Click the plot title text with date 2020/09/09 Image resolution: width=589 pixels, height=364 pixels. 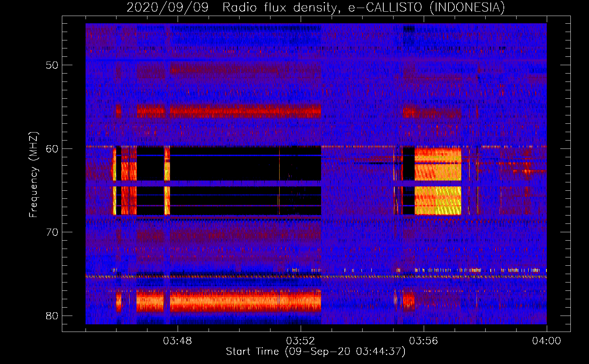(316, 7)
